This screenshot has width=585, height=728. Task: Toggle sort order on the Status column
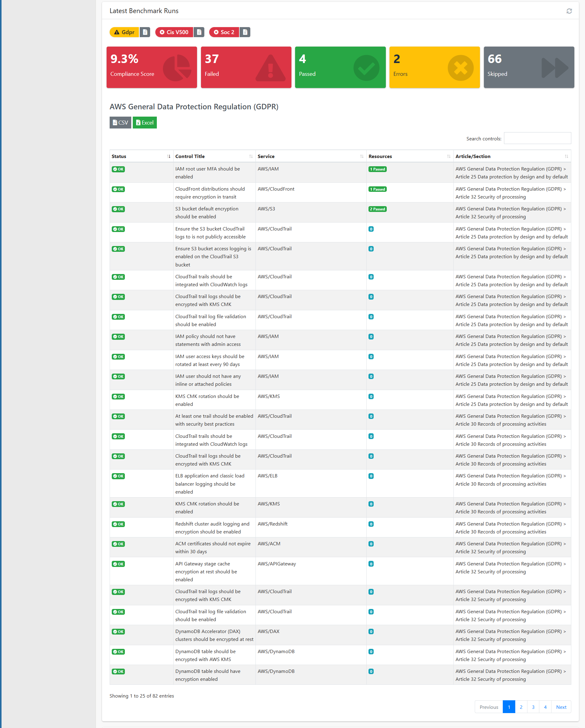168,156
